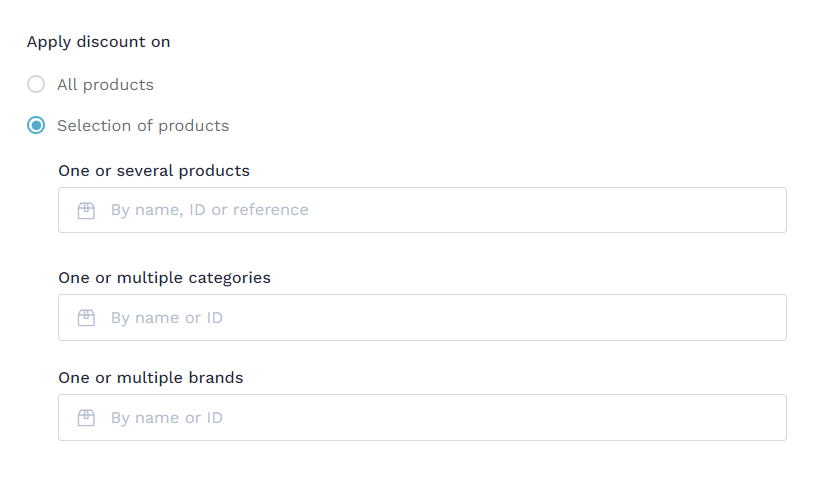Screen dimensions: 815x478
Task: Focus the brands 'By name or ID' input
Action: click(x=422, y=418)
